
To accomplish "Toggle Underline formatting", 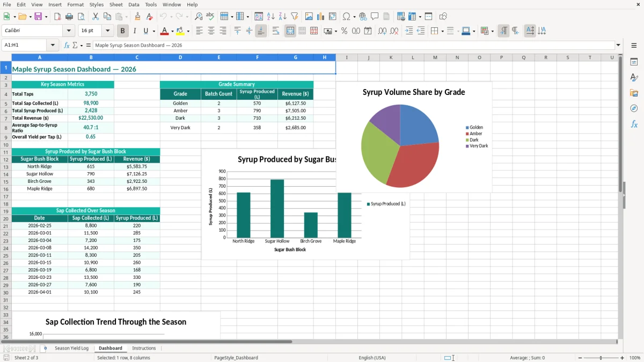I will [145, 31].
